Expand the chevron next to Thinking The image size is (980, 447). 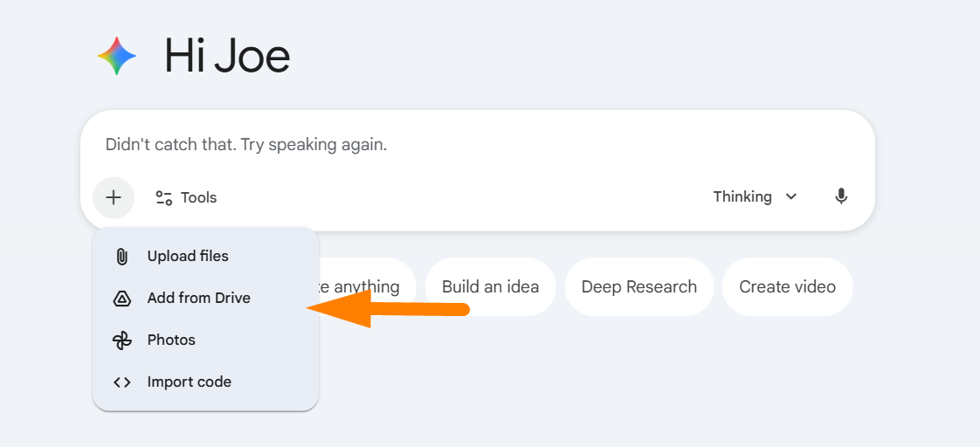click(x=791, y=197)
